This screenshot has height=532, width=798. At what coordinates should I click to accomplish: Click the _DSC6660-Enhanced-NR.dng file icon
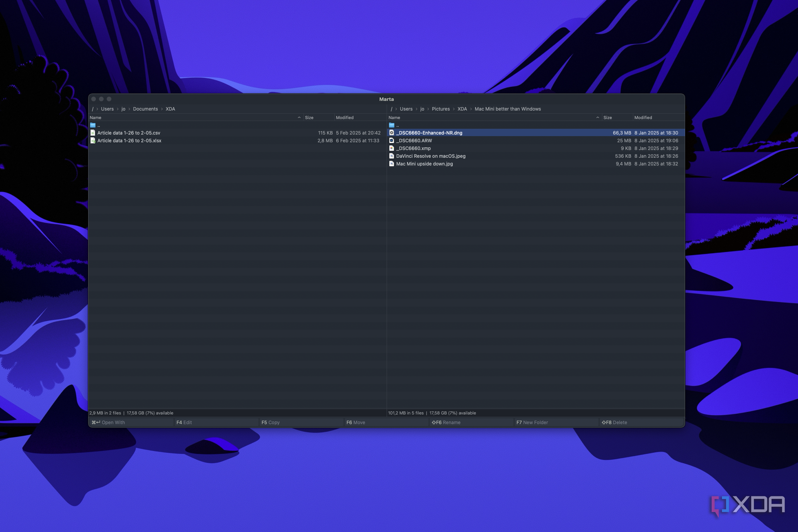coord(392,133)
